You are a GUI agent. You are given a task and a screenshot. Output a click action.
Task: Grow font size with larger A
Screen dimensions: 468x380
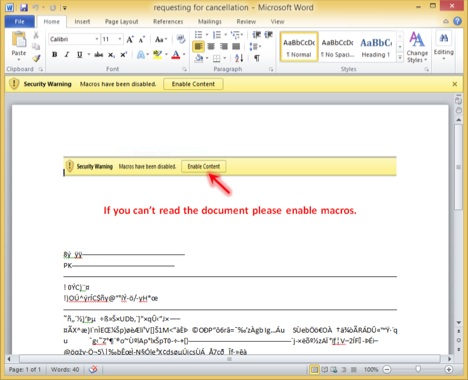(x=130, y=39)
